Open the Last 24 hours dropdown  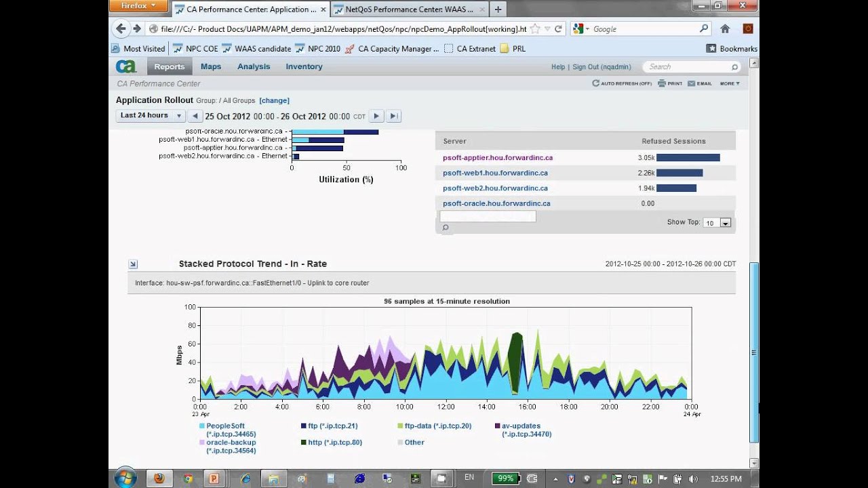click(151, 116)
